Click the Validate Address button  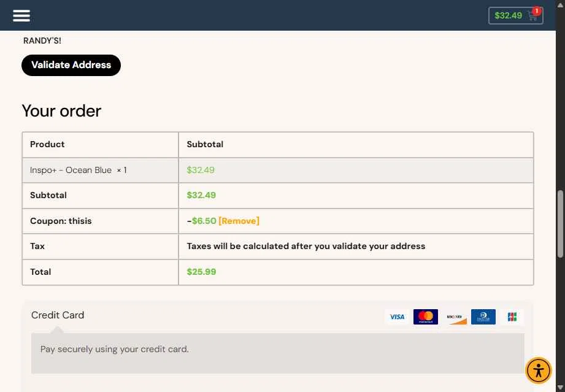click(71, 65)
